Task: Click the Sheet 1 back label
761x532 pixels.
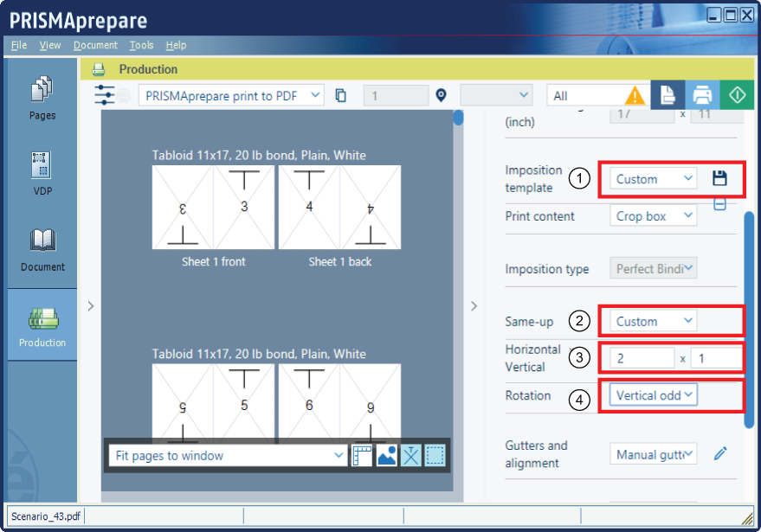Action: 340,262
